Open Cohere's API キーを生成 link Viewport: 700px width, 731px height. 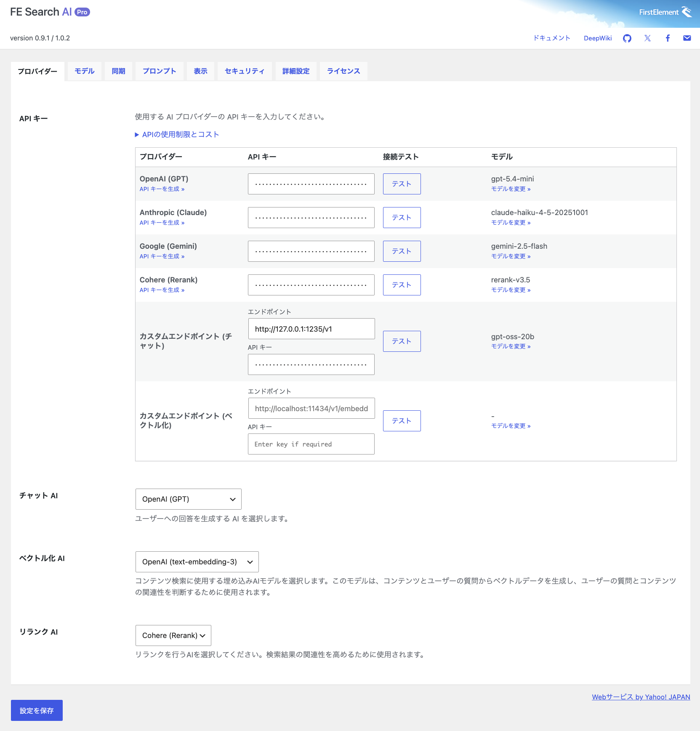click(x=162, y=290)
